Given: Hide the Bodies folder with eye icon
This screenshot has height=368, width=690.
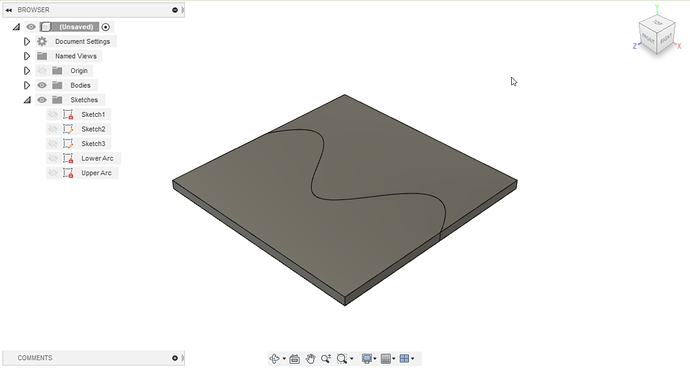Looking at the screenshot, I should [42, 85].
